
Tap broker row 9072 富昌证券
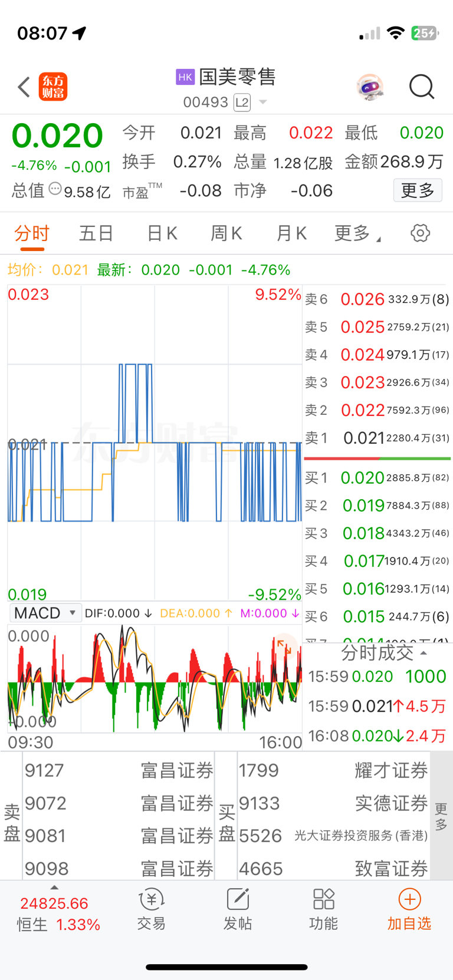tap(119, 803)
